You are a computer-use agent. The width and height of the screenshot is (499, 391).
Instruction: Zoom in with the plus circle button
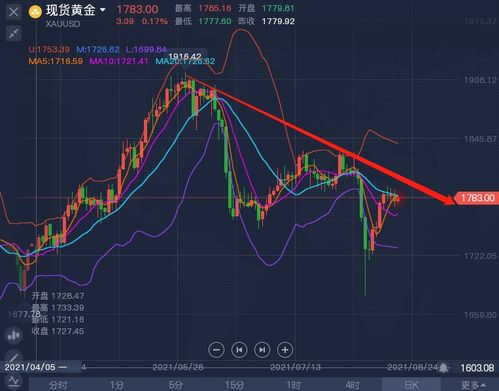[x=285, y=350]
